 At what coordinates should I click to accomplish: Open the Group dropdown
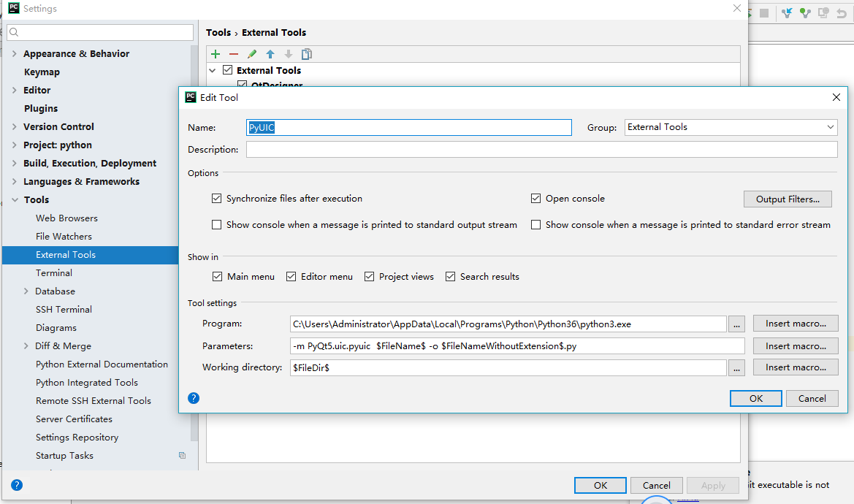click(x=731, y=127)
